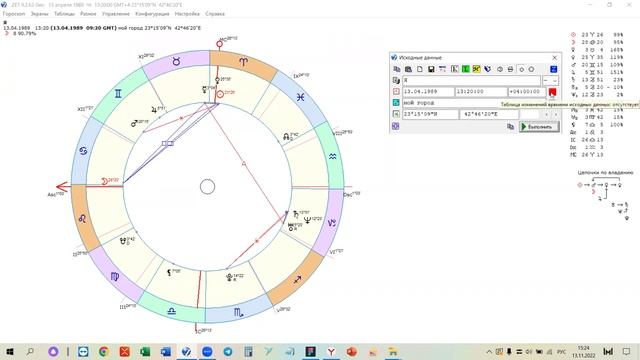Select the large circle radio option
Image resolution: width=640 pixels, height=360 pixels.
tap(531, 69)
